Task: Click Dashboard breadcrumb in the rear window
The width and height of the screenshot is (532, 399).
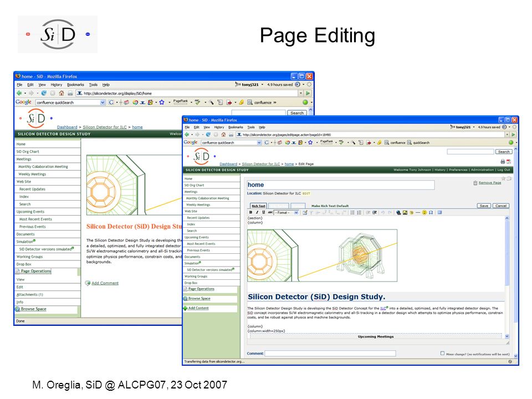Action: (67, 127)
